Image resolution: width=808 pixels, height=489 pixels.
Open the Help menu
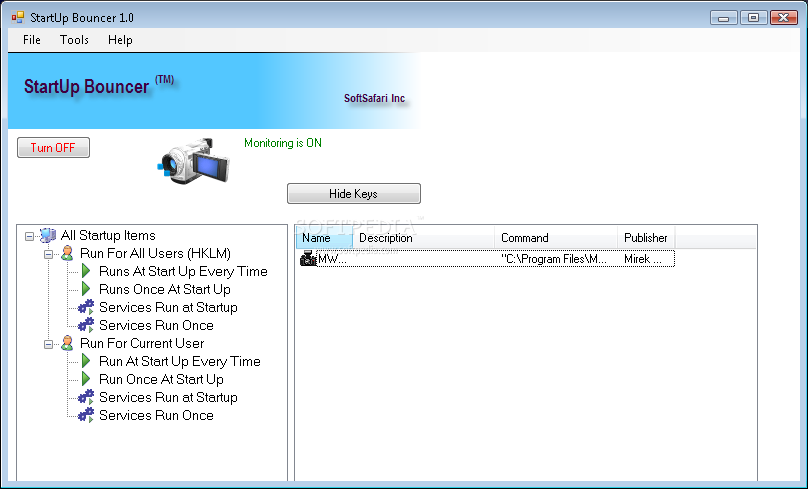pyautogui.click(x=120, y=40)
